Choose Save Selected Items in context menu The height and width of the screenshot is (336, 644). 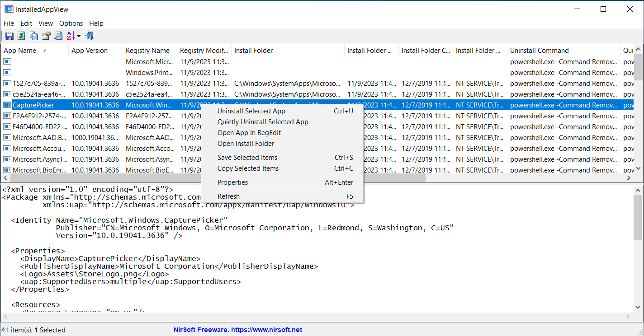coord(282,158)
